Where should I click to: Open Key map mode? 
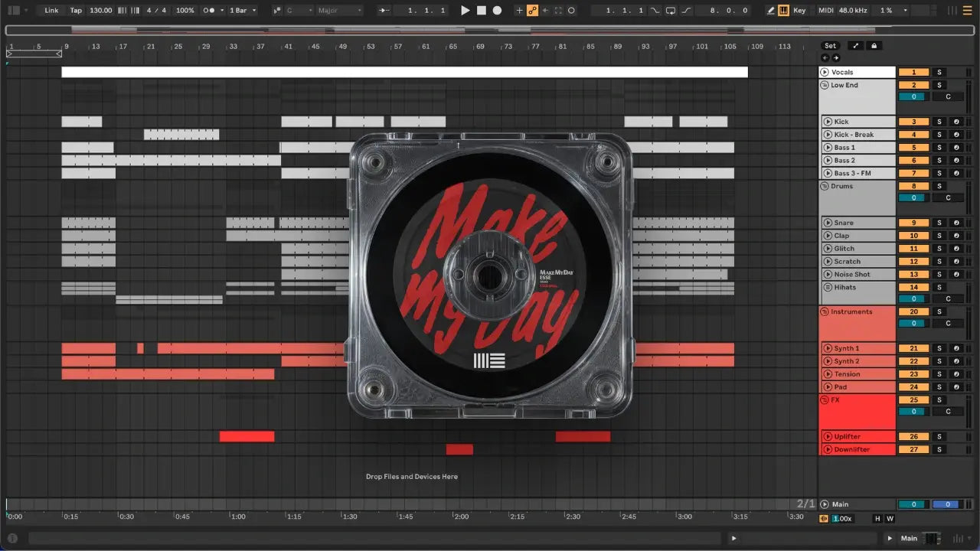click(x=799, y=11)
